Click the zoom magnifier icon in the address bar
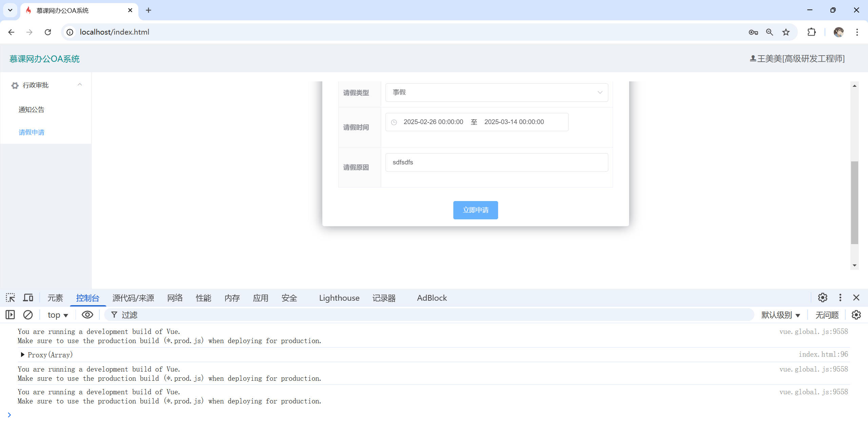 point(769,32)
